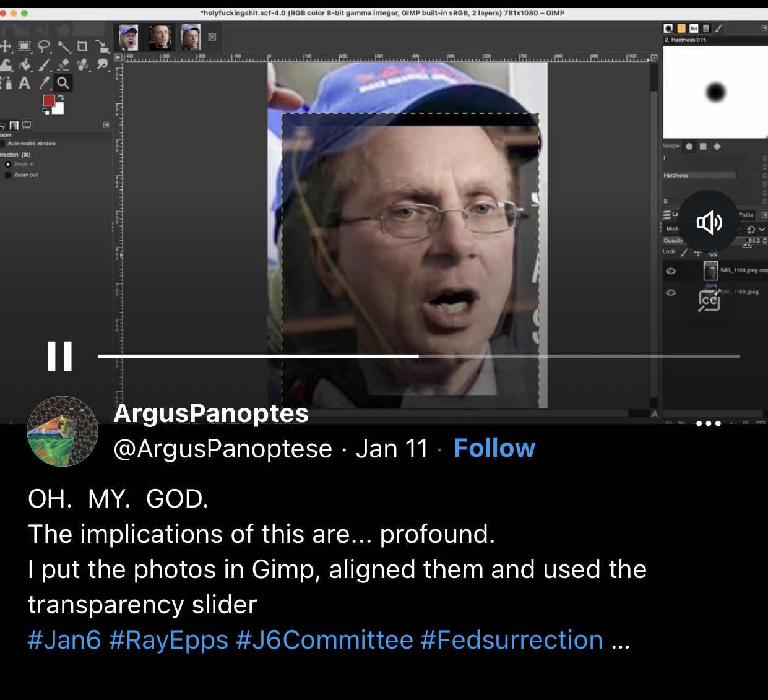Select the Text tool
The image size is (768, 700).
coord(24,83)
